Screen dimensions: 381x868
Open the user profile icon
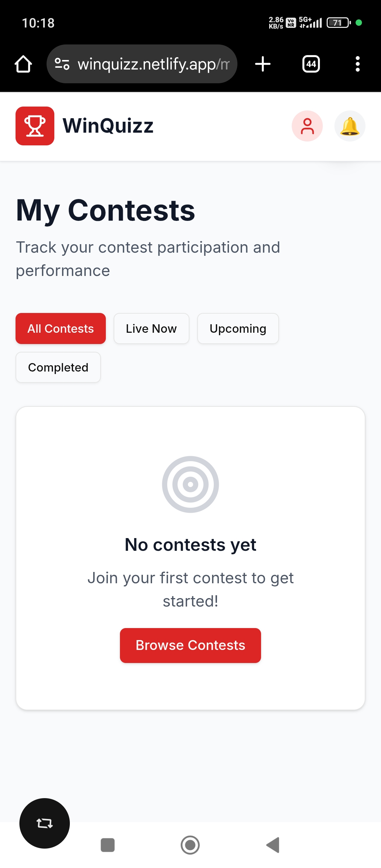pyautogui.click(x=307, y=126)
